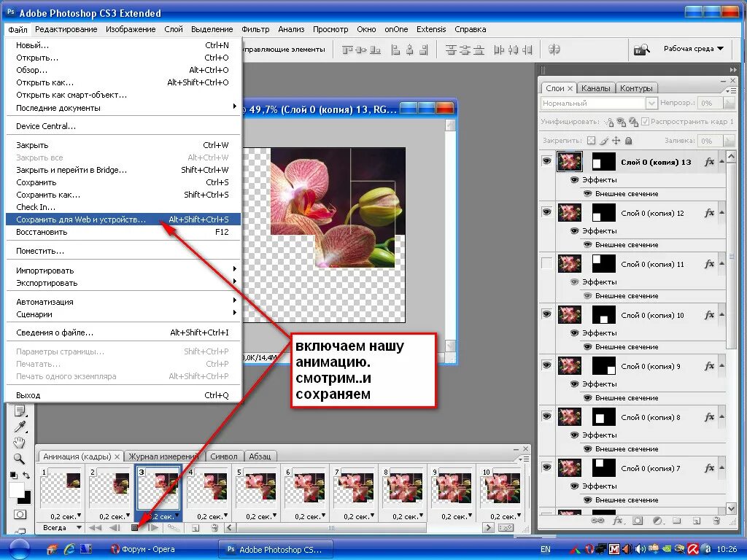
Task: Lock all padlock icon
Action: pyautogui.click(x=628, y=141)
